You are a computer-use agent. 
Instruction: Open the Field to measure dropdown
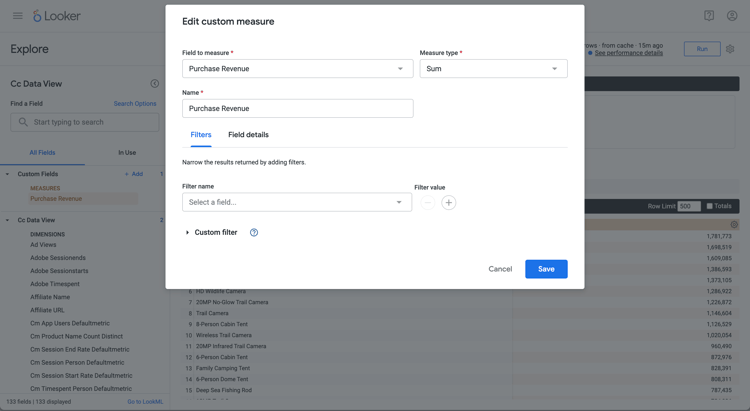[297, 69]
